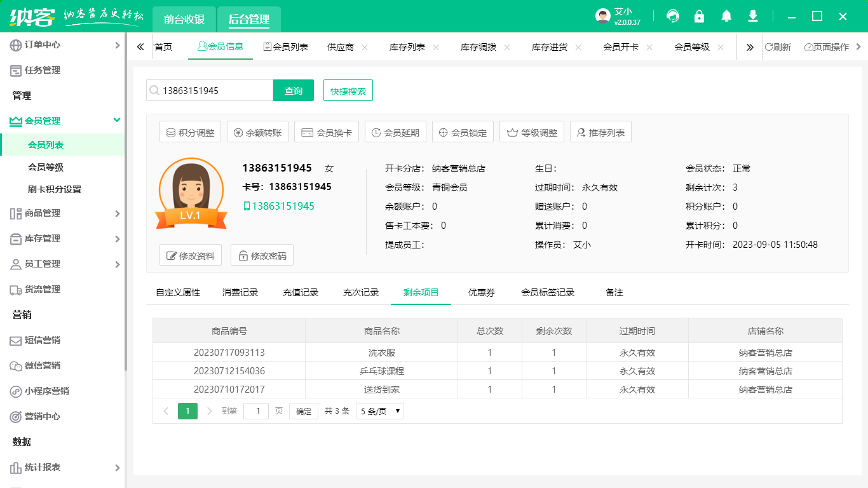Select 会员等级 in the sidebar

point(46,167)
